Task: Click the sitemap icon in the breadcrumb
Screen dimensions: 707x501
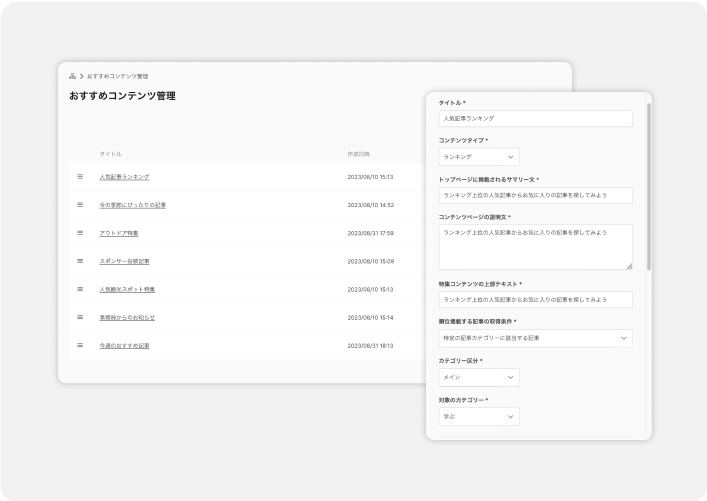Action: [73, 76]
